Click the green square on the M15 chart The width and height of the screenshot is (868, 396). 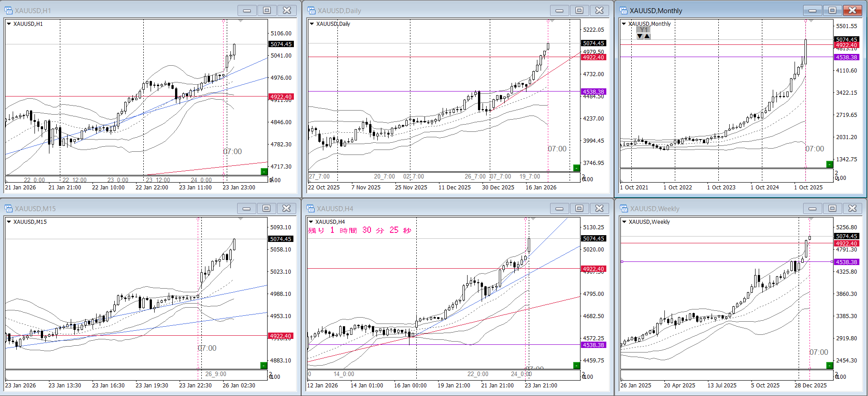(263, 365)
